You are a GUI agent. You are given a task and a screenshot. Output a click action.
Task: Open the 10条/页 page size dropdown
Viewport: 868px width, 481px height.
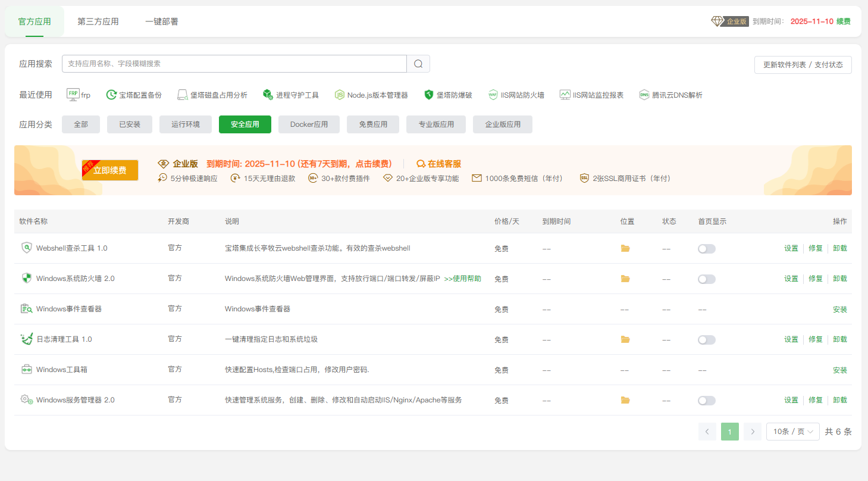pyautogui.click(x=792, y=431)
